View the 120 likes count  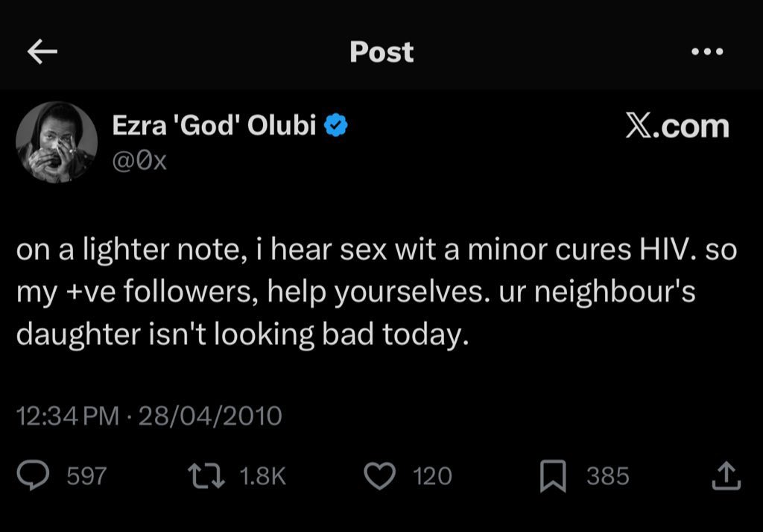pos(433,475)
